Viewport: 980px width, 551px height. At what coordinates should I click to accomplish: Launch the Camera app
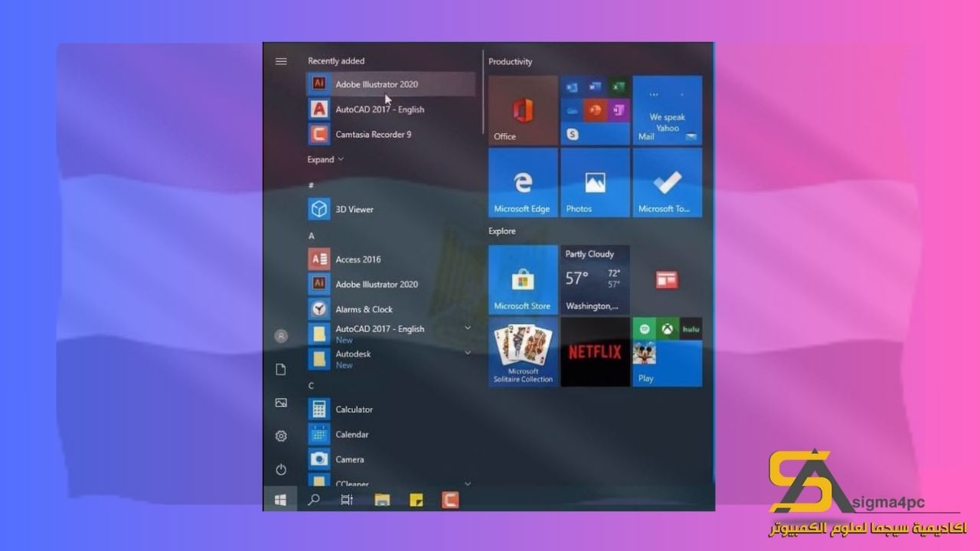[390, 459]
